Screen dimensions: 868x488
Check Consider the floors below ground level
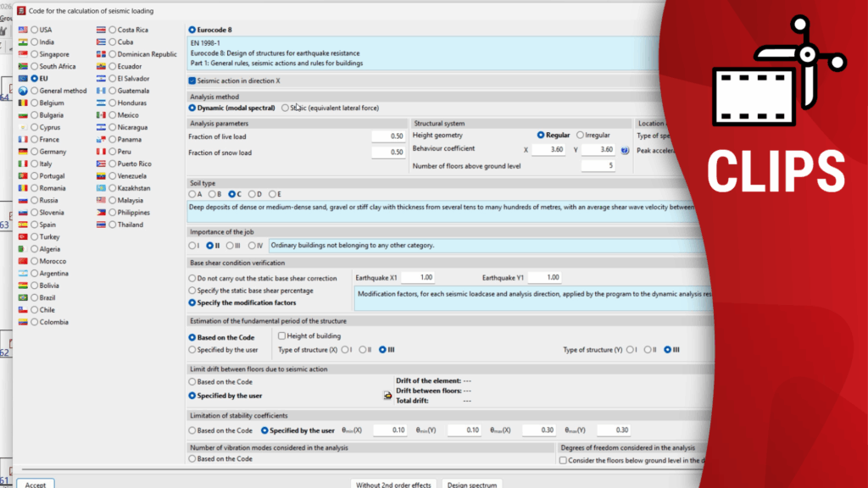(564, 460)
